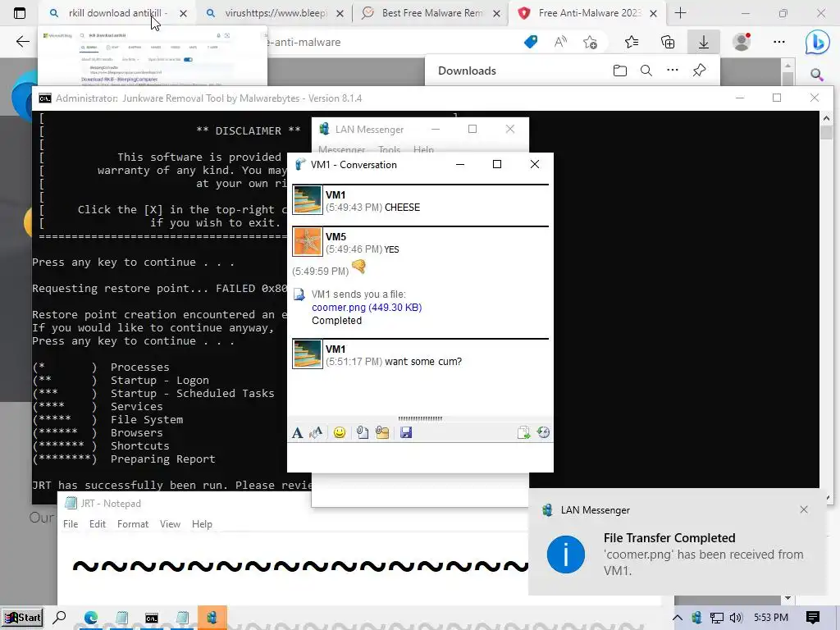
Task: Open the Edge profile avatar
Action: tap(742, 42)
